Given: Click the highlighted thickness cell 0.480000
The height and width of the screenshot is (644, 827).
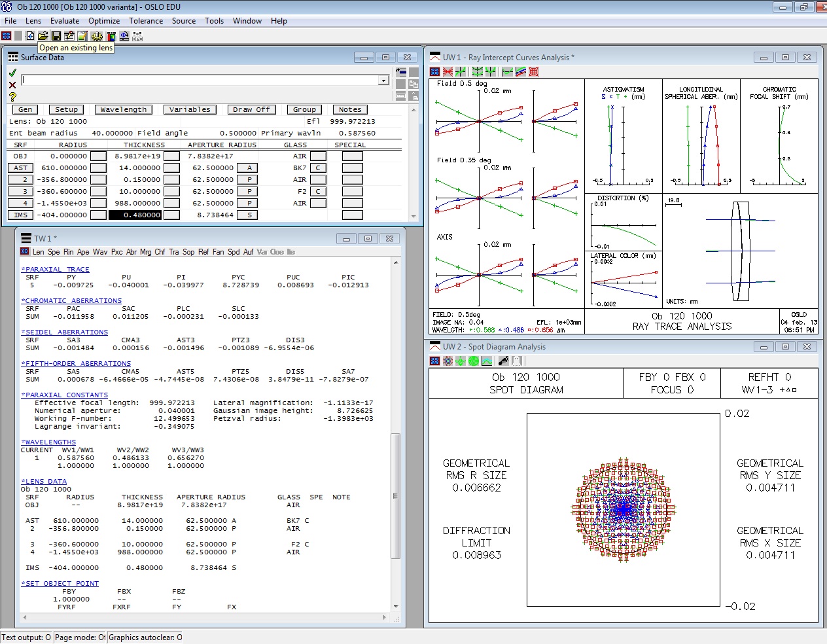Looking at the screenshot, I should (x=135, y=215).
